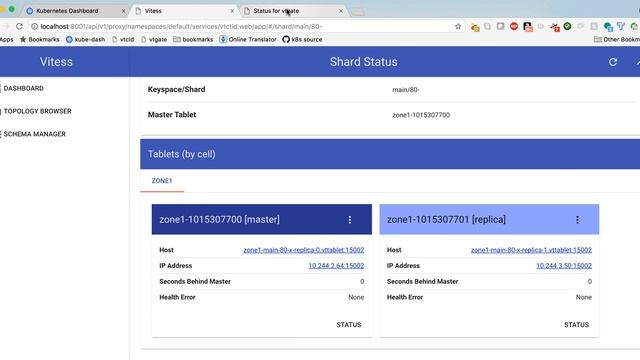Open the kube-dash bookmark

pyautogui.click(x=85, y=40)
